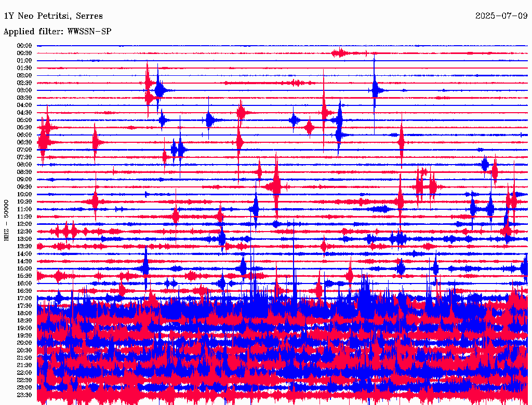This screenshot has width=532, height=405.
Task: Select the 22:00 time label
Action: coord(24,373)
